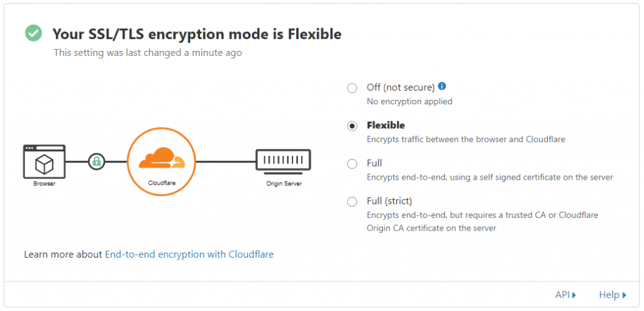The image size is (644, 311).
Task: Select the Flexible radio button
Action: [x=352, y=126]
